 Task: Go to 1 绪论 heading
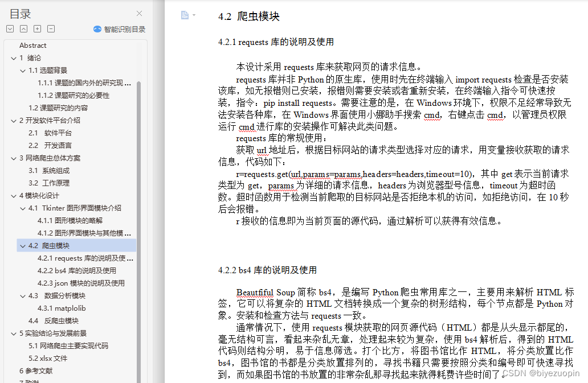coord(30,58)
